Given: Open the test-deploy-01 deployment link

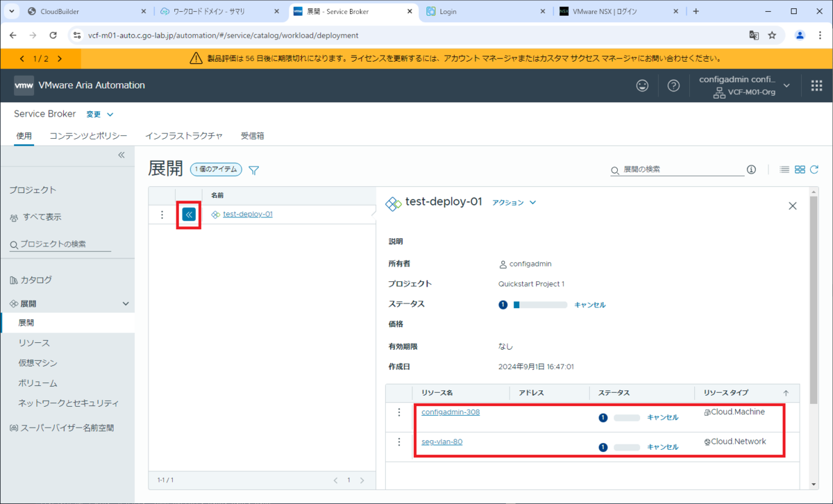Looking at the screenshot, I should point(247,214).
